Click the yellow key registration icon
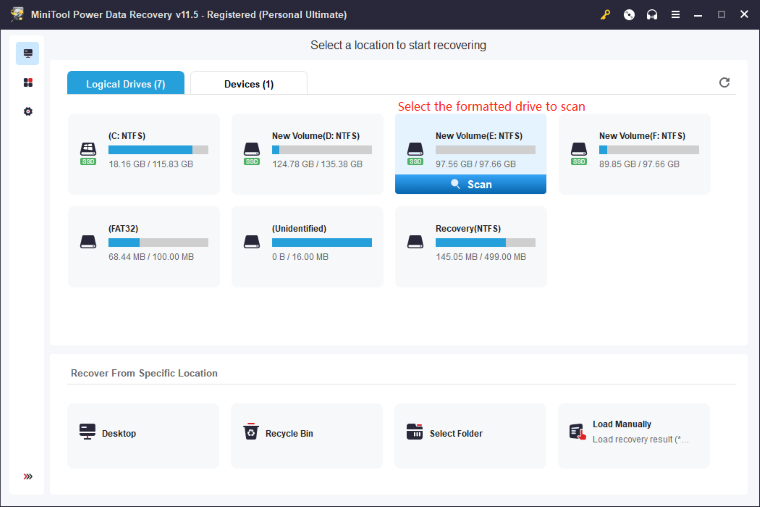 (605, 15)
